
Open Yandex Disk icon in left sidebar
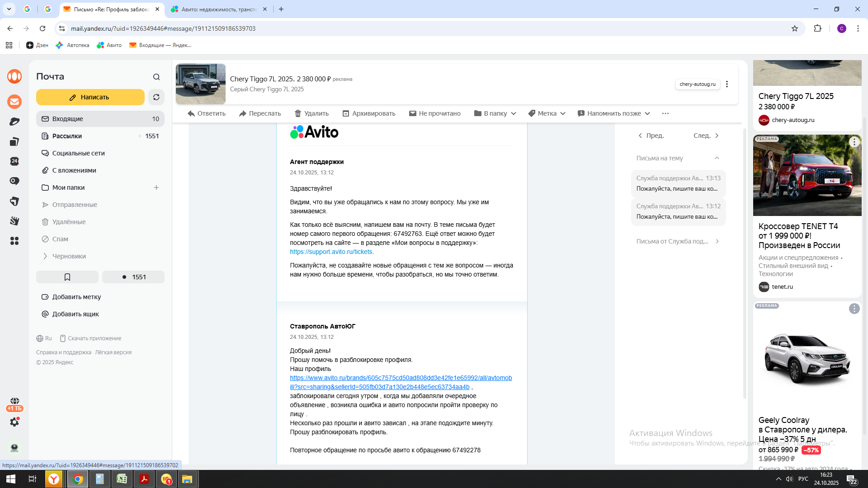tap(14, 122)
